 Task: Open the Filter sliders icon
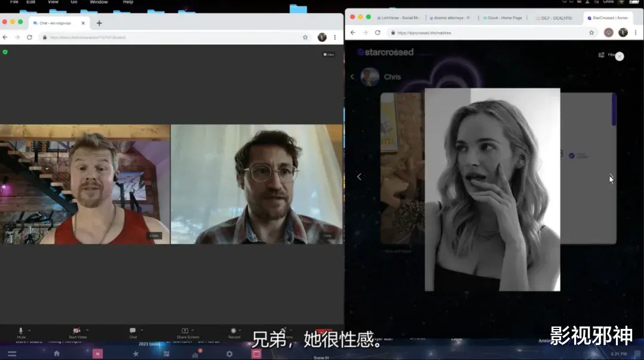pyautogui.click(x=601, y=55)
